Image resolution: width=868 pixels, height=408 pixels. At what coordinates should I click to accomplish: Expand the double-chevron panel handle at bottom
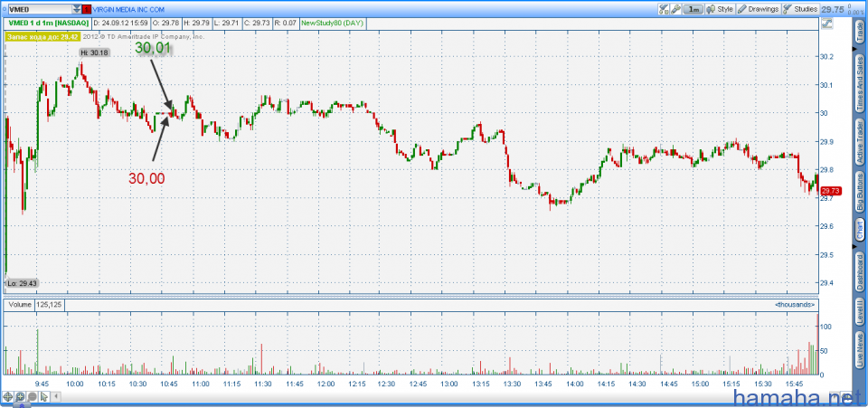pos(21,405)
